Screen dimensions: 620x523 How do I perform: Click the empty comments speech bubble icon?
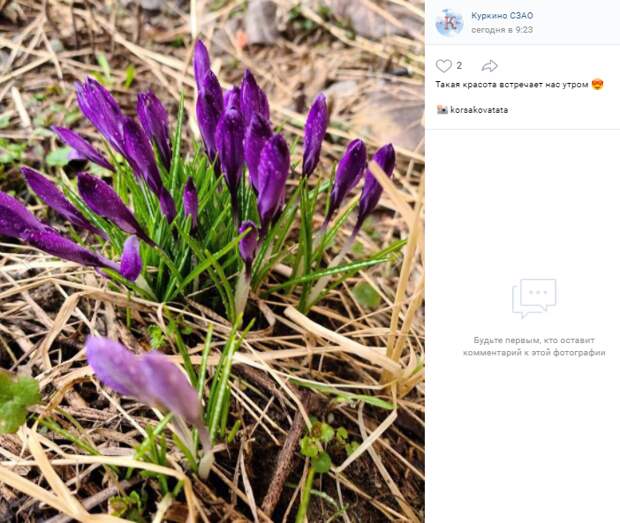(534, 298)
